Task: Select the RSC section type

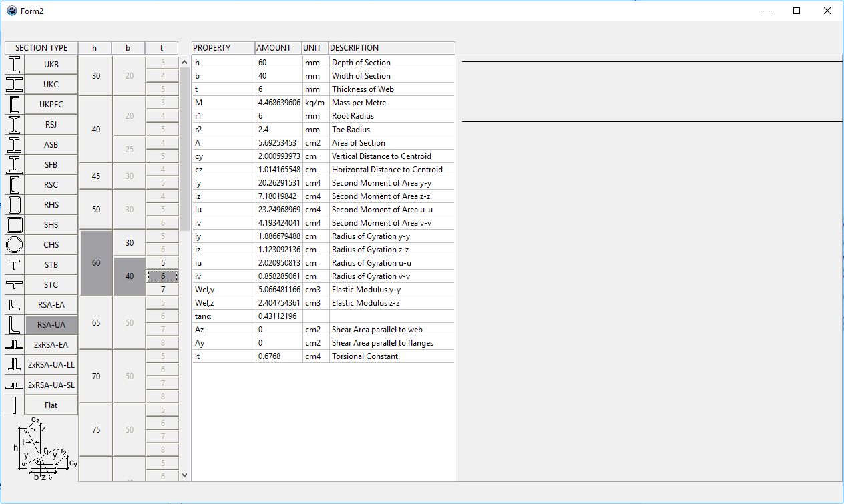Action: (x=51, y=185)
